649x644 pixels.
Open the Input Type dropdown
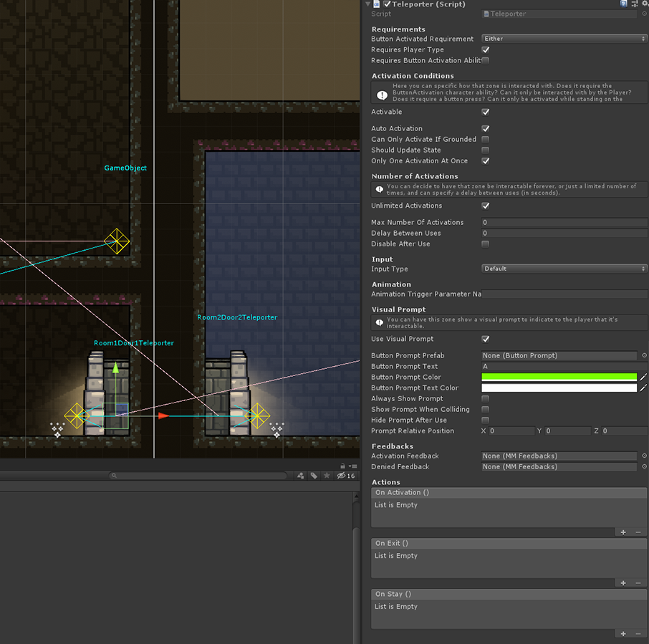pos(564,269)
